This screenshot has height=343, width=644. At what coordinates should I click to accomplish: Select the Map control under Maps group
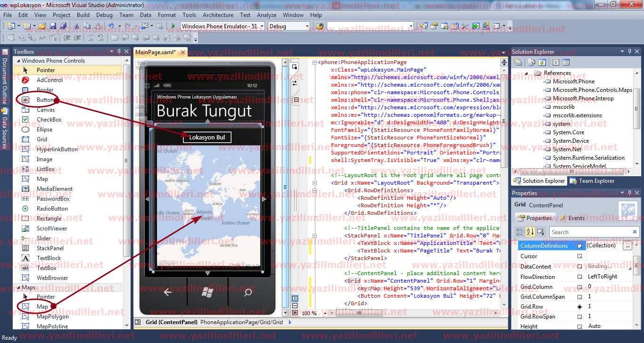(x=42, y=307)
